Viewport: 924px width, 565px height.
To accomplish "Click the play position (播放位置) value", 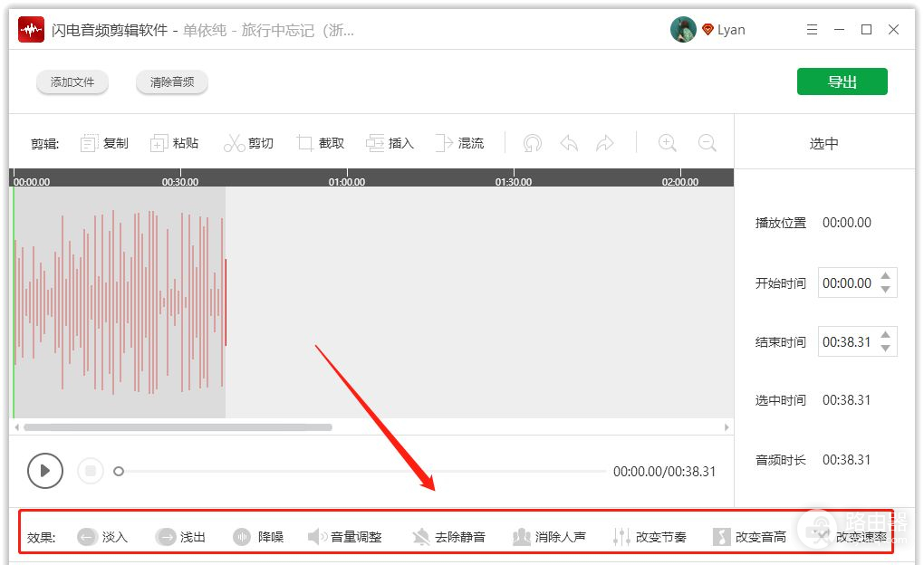I will coord(847,222).
